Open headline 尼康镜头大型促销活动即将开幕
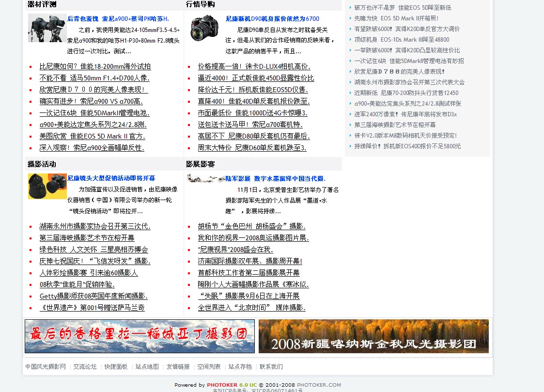The width and height of the screenshot is (544, 392). (111, 178)
